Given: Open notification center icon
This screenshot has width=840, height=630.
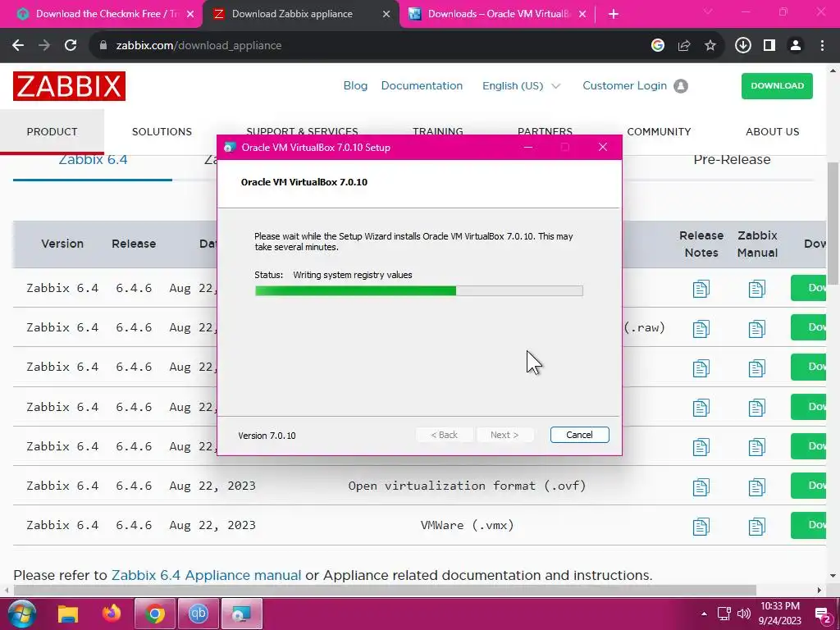Looking at the screenshot, I should click(x=822, y=614).
